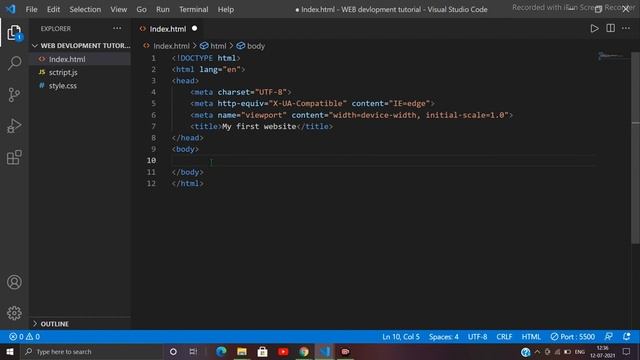Viewport: 640px width, 360px height.
Task: Change encoding via UTF-8 status item
Action: coord(477,337)
